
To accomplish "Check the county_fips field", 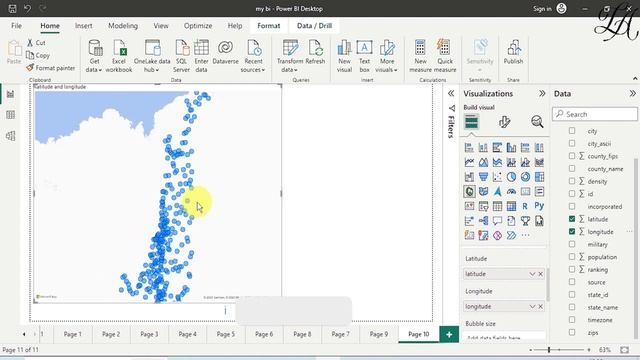I will tap(572, 156).
